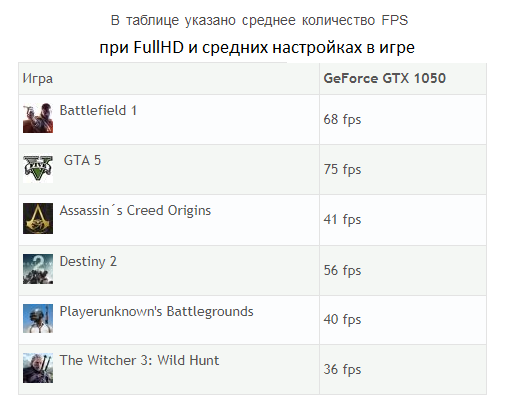Image resolution: width=510 pixels, height=416 pixels.
Task: Select the 40 fps value cell
Action: (403, 320)
